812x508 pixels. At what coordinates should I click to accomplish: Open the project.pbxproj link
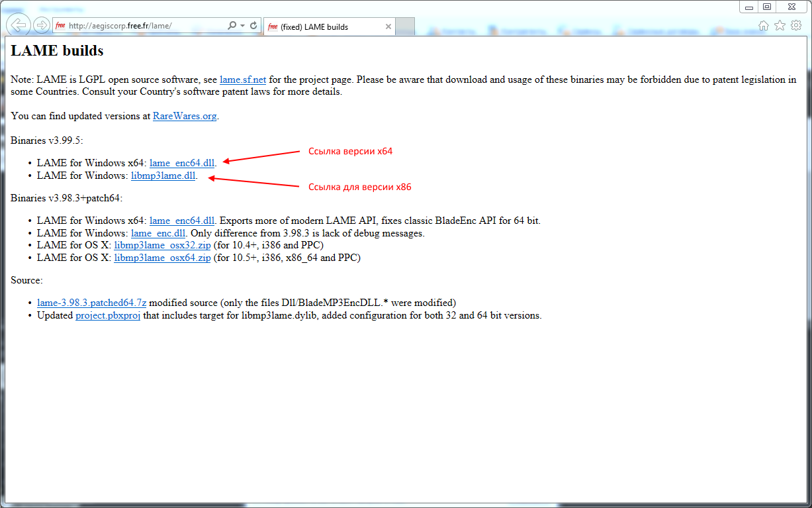tap(108, 315)
